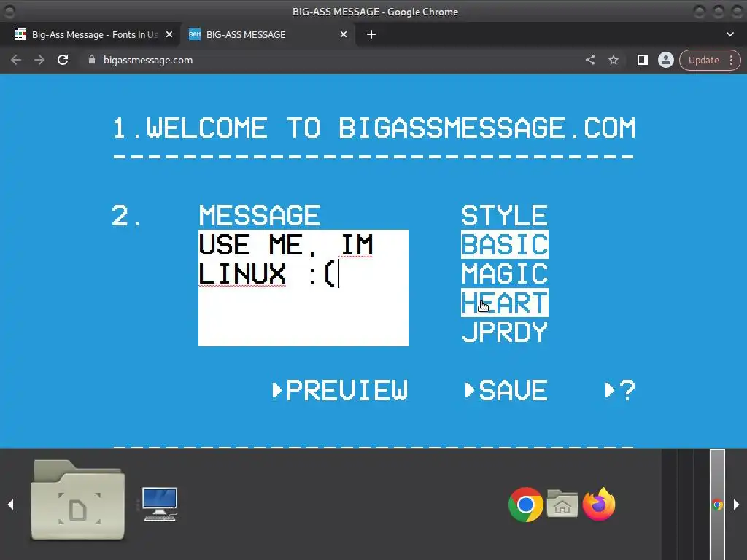The image size is (747, 560).
Task: Click the browser forward arrow
Action: pos(39,60)
